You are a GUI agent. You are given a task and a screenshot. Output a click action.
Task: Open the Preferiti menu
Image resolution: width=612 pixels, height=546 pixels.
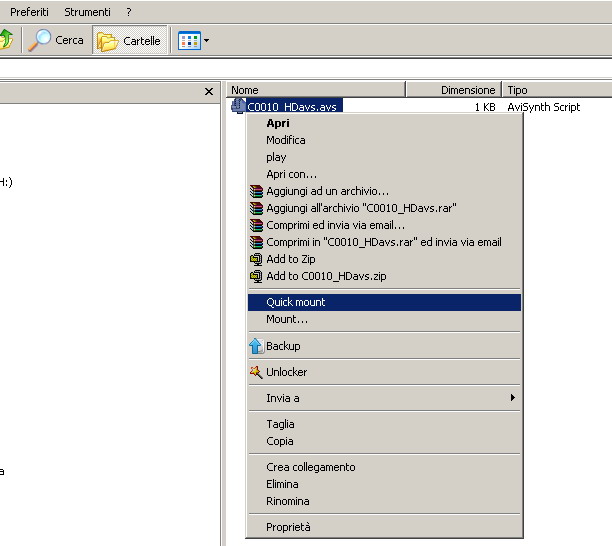[29, 12]
